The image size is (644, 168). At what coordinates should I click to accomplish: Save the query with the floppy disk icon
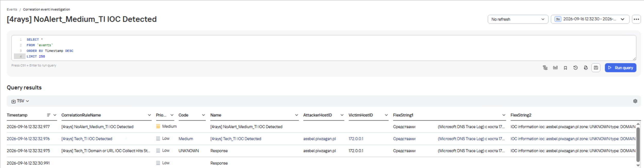pos(596,68)
